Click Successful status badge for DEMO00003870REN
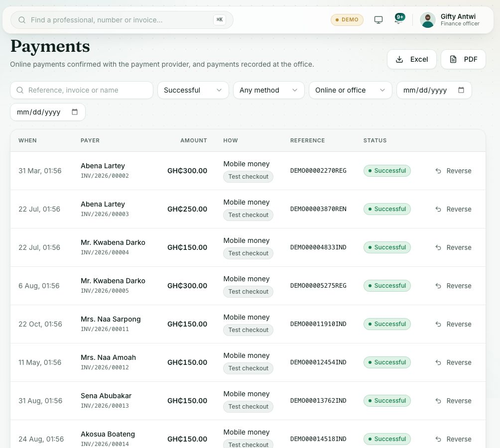The width and height of the screenshot is (500, 448). pyautogui.click(x=387, y=209)
